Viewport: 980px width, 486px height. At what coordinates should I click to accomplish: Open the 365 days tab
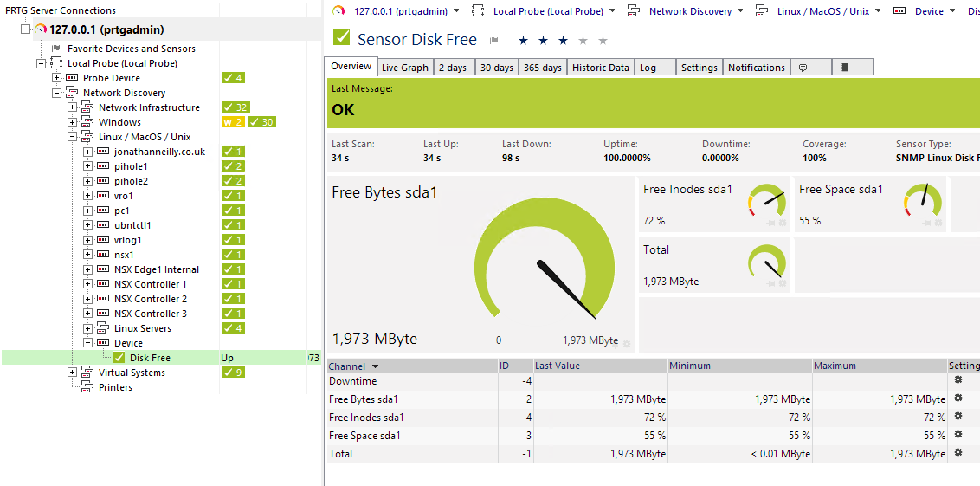[x=543, y=68]
